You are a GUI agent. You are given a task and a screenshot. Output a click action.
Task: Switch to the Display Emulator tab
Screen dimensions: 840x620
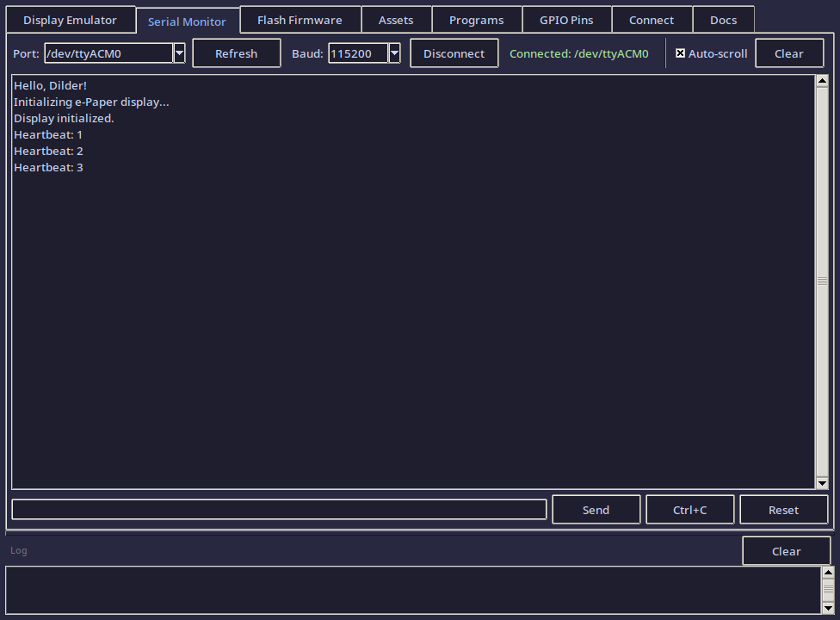coord(70,19)
